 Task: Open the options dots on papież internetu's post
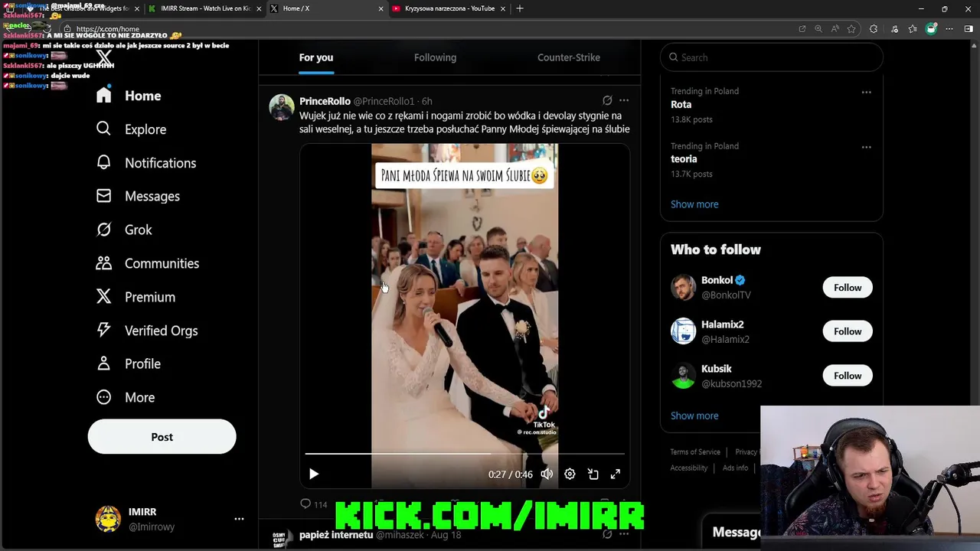[624, 534]
